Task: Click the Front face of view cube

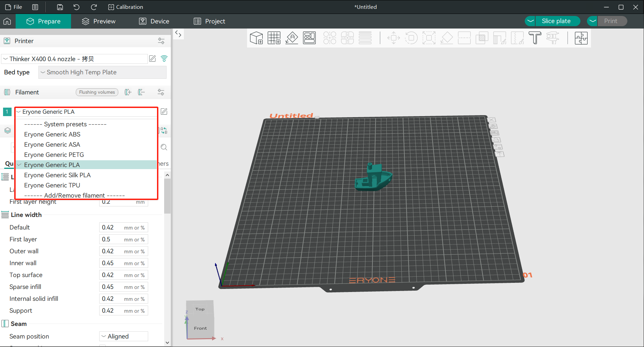Action: (x=200, y=328)
